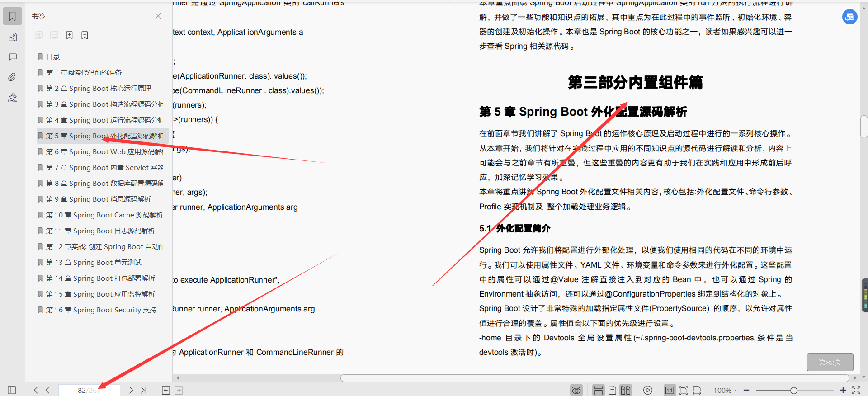
Task: Fit page to window
Action: click(x=684, y=390)
